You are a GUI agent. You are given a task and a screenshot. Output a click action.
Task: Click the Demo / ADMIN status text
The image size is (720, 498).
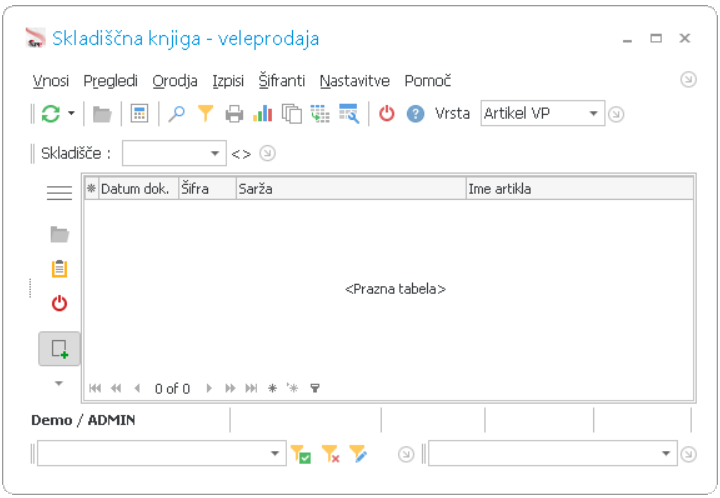[83, 420]
